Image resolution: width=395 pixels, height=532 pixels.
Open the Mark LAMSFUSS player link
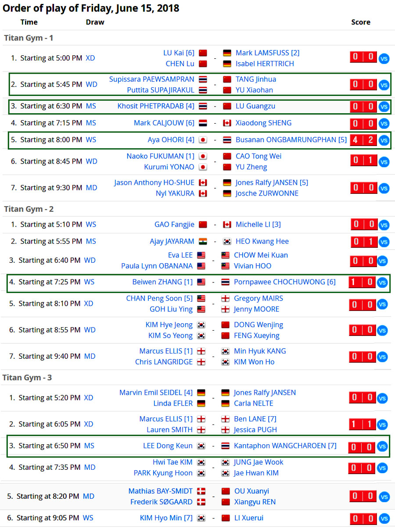click(x=267, y=53)
